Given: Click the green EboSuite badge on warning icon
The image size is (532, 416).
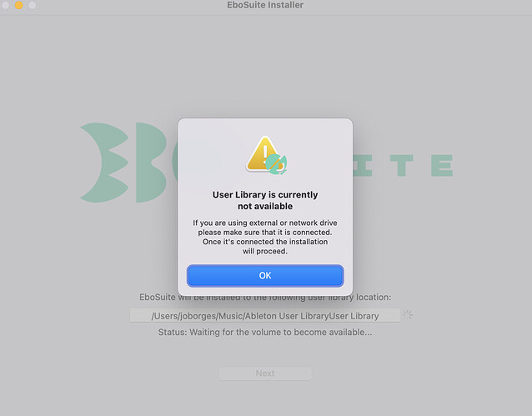Looking at the screenshot, I should (276, 164).
